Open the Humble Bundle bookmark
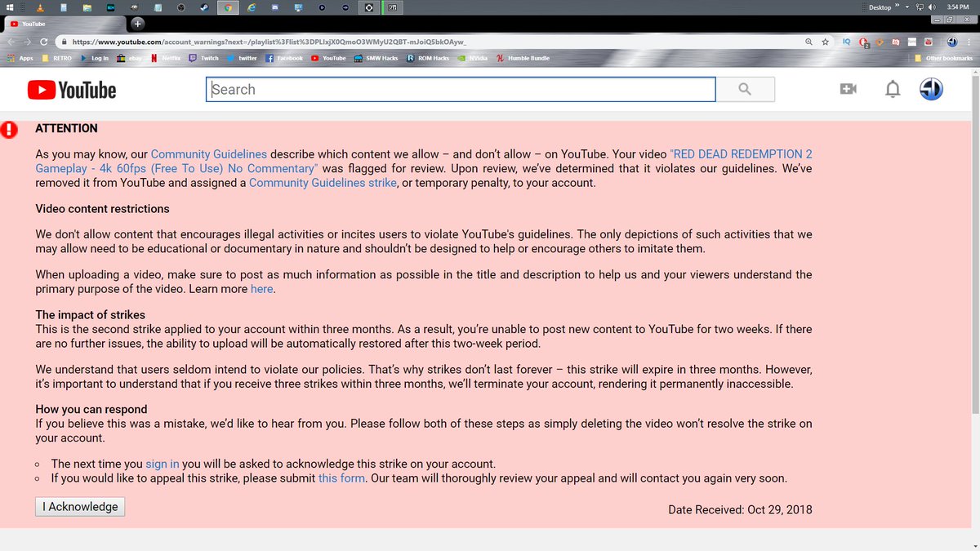The width and height of the screenshot is (980, 551). tap(523, 58)
